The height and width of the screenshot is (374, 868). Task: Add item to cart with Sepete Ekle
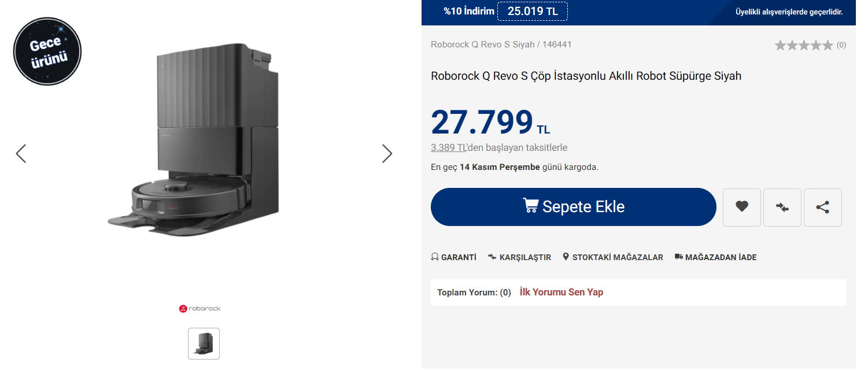point(574,207)
